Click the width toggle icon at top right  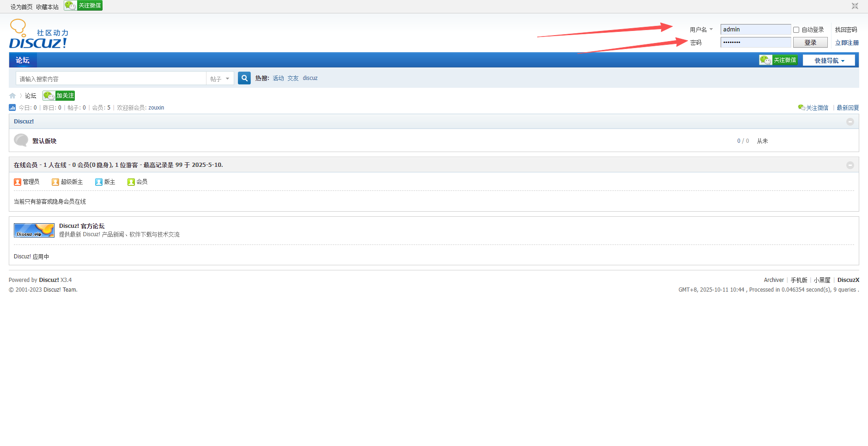(x=855, y=6)
